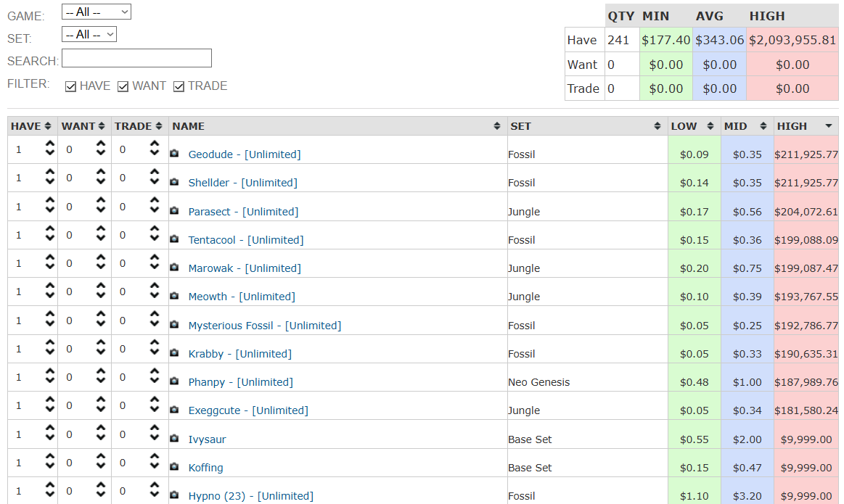The width and height of the screenshot is (844, 504).
Task: Open the Ivysaur card link
Action: tap(208, 439)
